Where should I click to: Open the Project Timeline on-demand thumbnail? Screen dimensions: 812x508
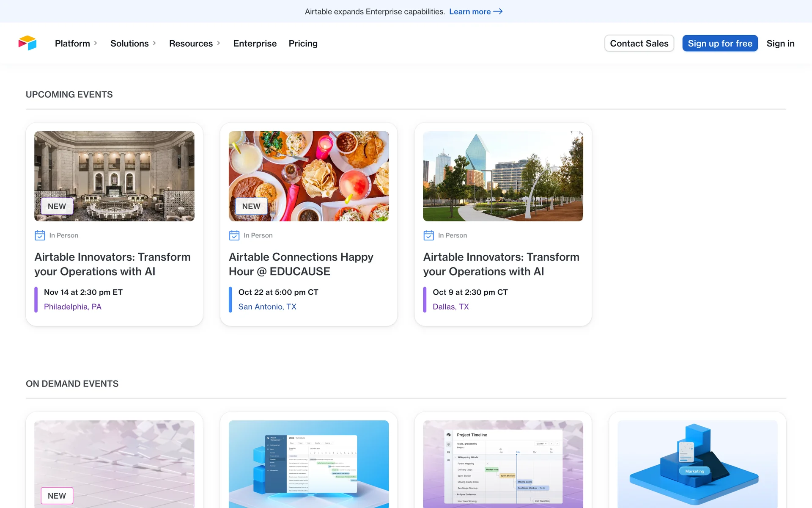pos(503,464)
